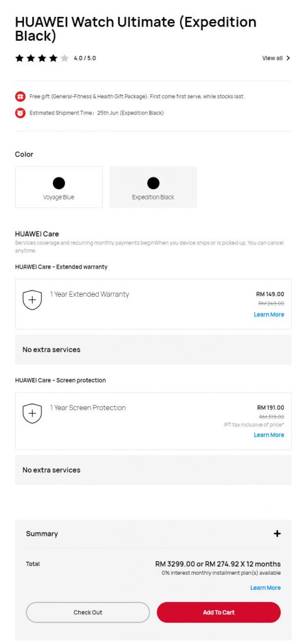The image size is (302, 644).
Task: Select 1 Year Screen Protection option
Action: coord(154,421)
